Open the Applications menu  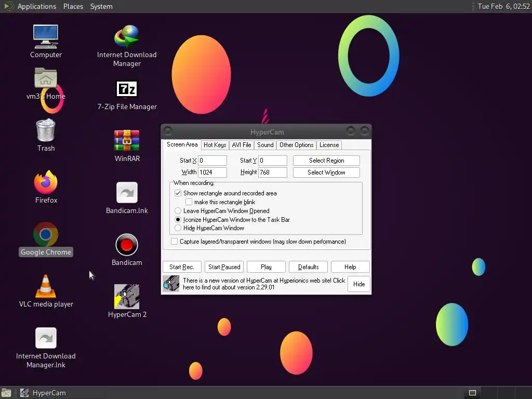click(x=37, y=6)
